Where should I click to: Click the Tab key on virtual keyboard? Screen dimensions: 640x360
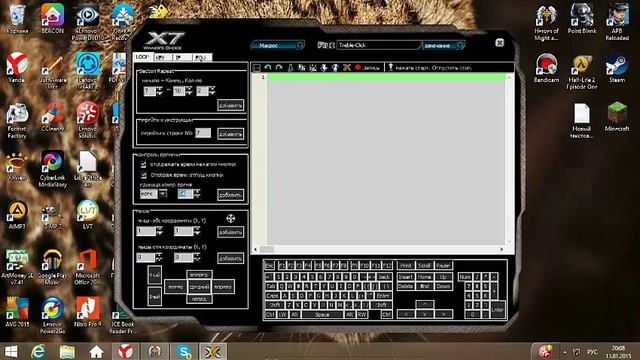pyautogui.click(x=271, y=286)
